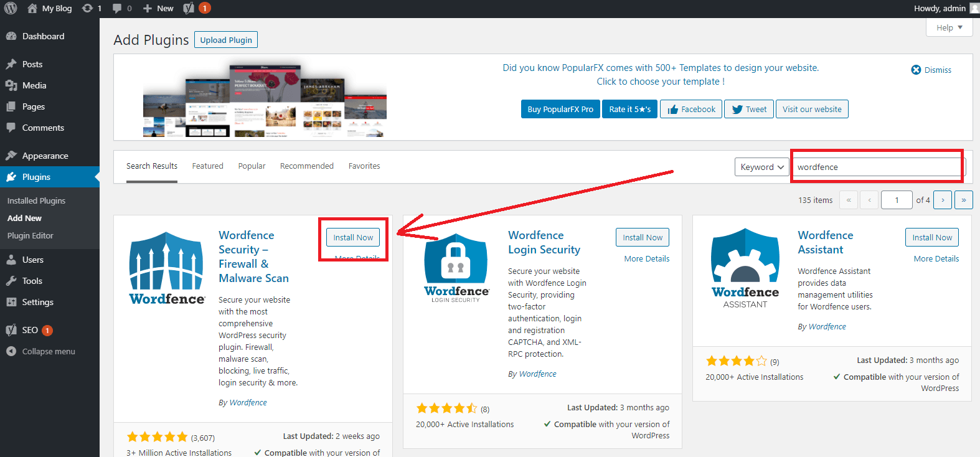Open the Keyword search type dropdown

[x=762, y=167]
